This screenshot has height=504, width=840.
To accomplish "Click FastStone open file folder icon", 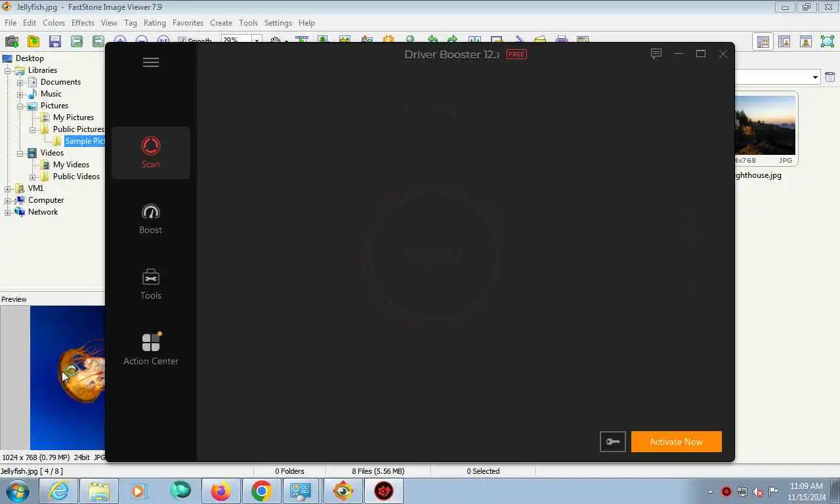I will (x=33, y=41).
